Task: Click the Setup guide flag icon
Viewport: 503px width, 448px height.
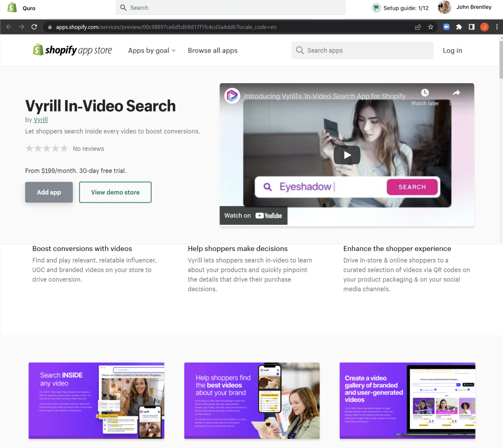Action: 376,8
